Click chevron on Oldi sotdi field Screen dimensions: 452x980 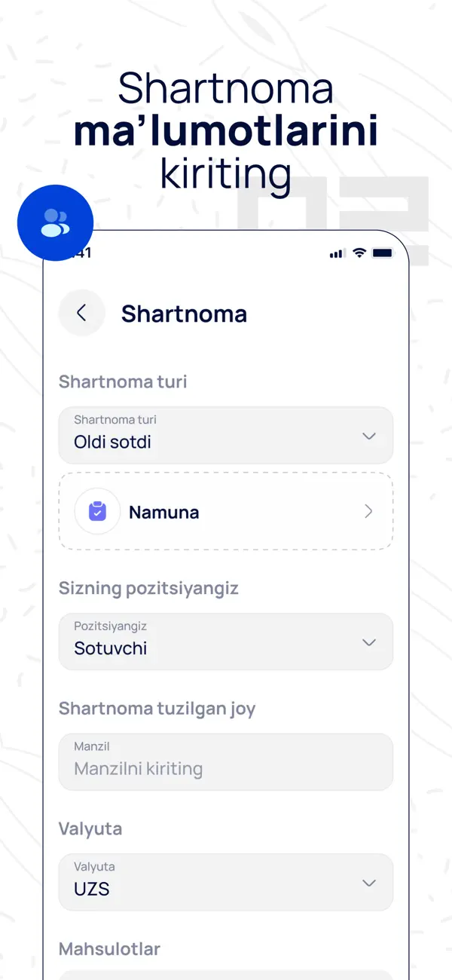pyautogui.click(x=369, y=436)
